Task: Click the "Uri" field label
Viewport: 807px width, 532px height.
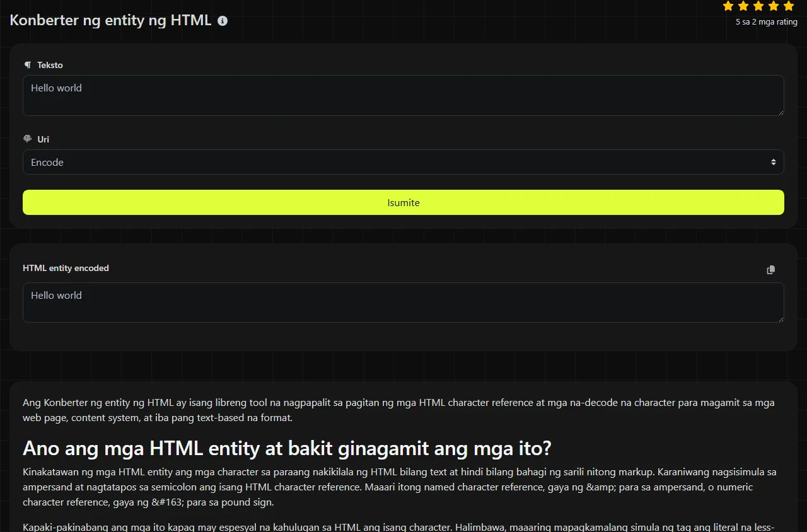Action: 43,139
